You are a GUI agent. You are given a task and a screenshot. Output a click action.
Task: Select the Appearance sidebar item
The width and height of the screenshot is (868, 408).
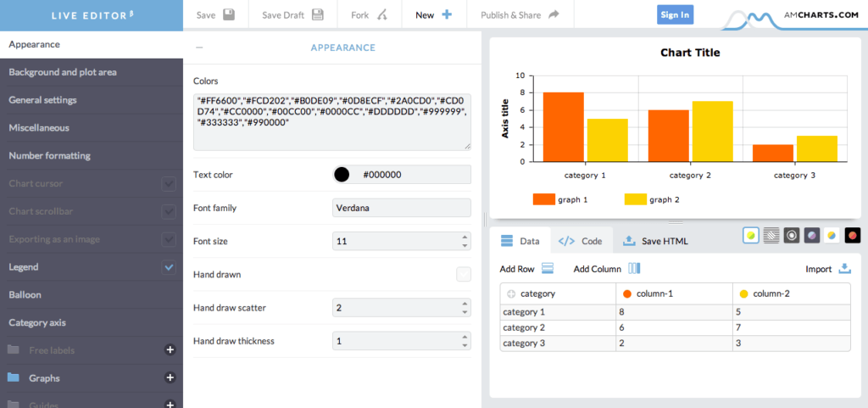pyautogui.click(x=92, y=44)
